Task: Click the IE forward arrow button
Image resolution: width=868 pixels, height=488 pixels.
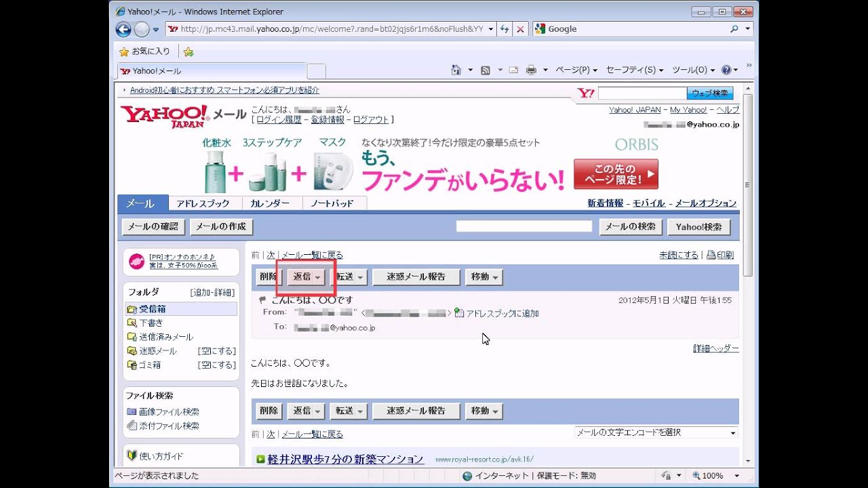Action: pos(141,29)
